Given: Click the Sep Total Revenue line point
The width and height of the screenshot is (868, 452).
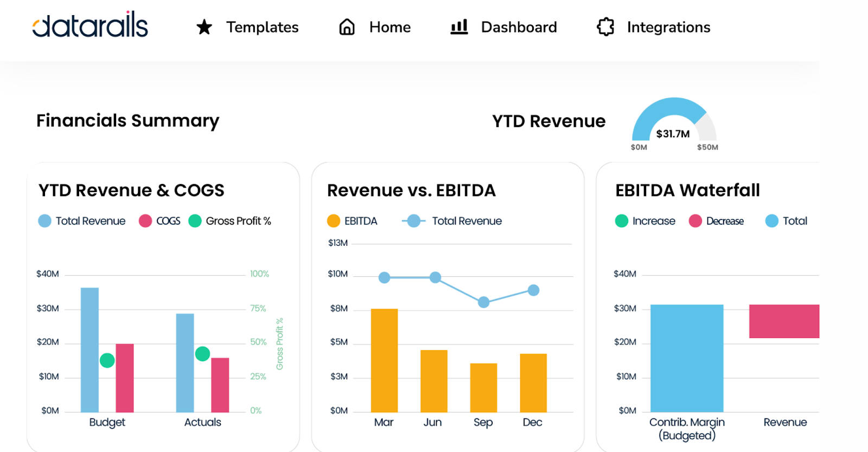Looking at the screenshot, I should pos(483,302).
